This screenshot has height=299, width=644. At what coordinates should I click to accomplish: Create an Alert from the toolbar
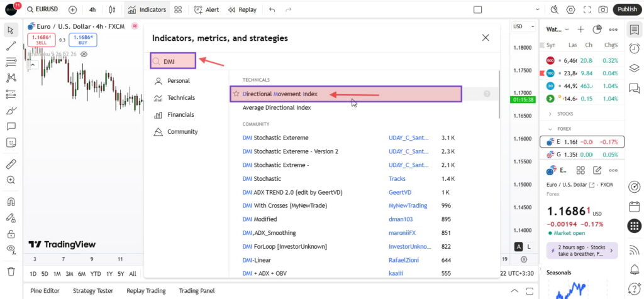click(206, 9)
